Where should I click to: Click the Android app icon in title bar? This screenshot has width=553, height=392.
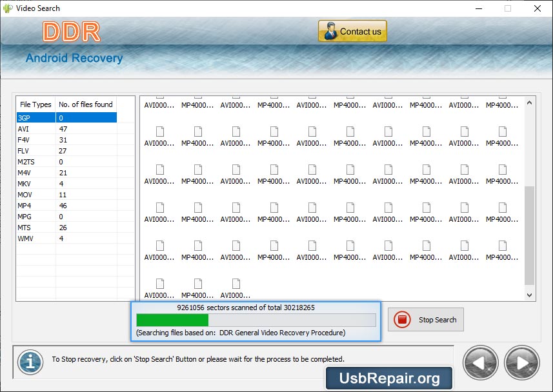coord(8,8)
